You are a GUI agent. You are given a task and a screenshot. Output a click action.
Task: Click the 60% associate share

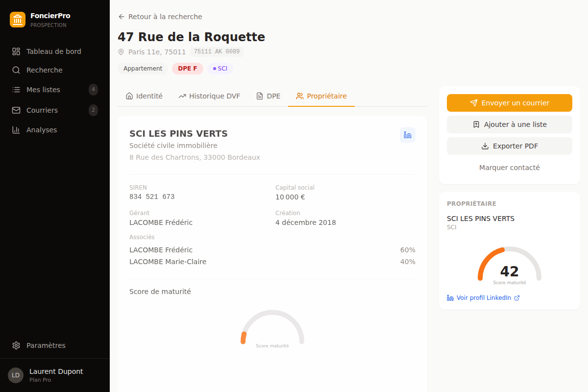coord(408,250)
